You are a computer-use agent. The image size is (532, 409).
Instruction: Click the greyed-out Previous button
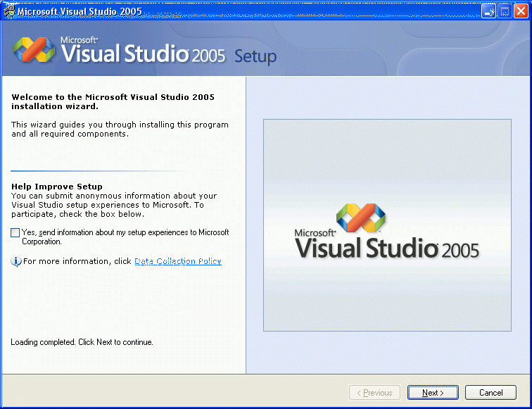click(x=374, y=393)
